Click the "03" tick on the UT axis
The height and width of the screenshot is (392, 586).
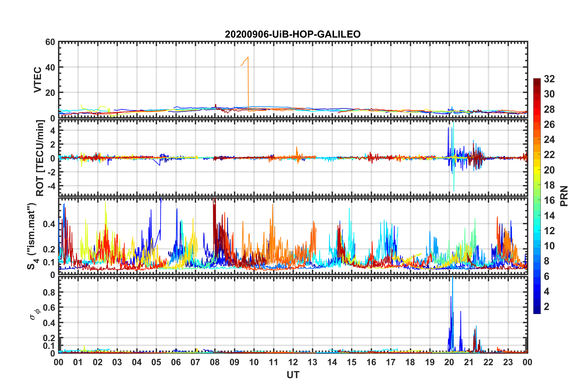(117, 362)
